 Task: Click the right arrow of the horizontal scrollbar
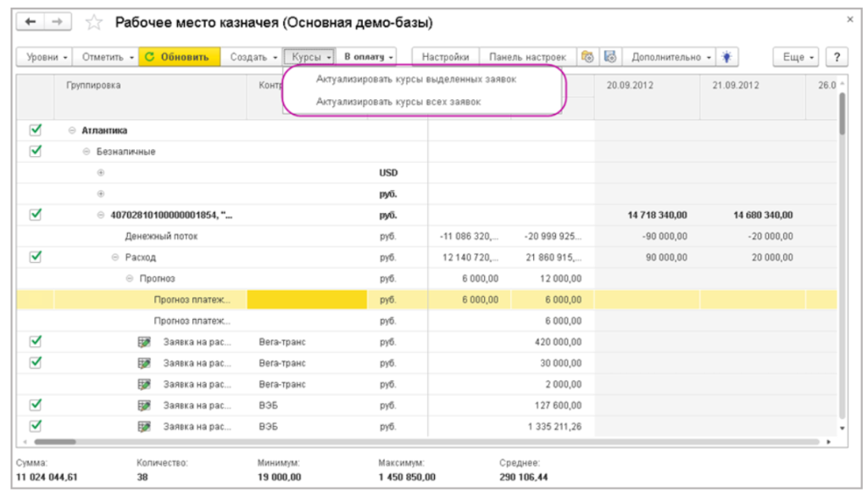point(828,442)
